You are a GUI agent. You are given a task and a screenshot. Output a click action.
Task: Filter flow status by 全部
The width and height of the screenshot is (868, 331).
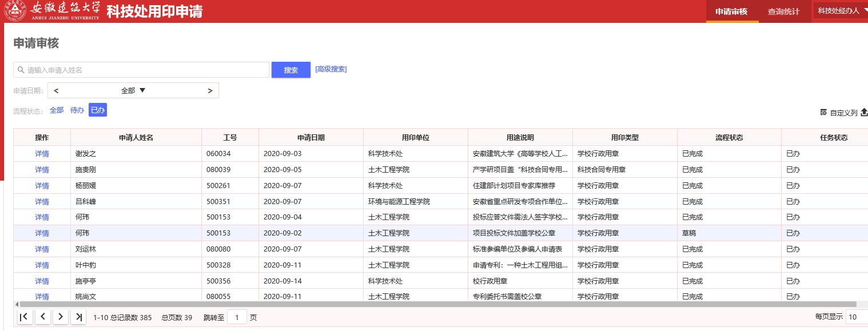[57, 110]
